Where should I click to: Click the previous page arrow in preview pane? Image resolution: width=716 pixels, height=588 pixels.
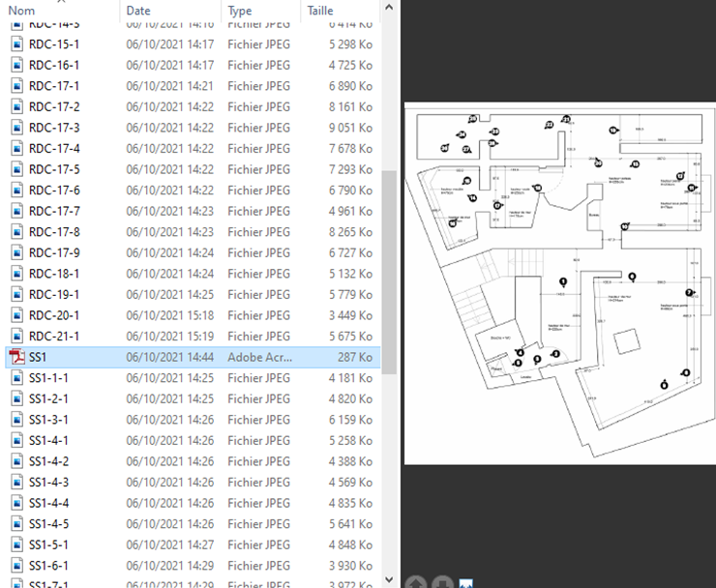[415, 582]
